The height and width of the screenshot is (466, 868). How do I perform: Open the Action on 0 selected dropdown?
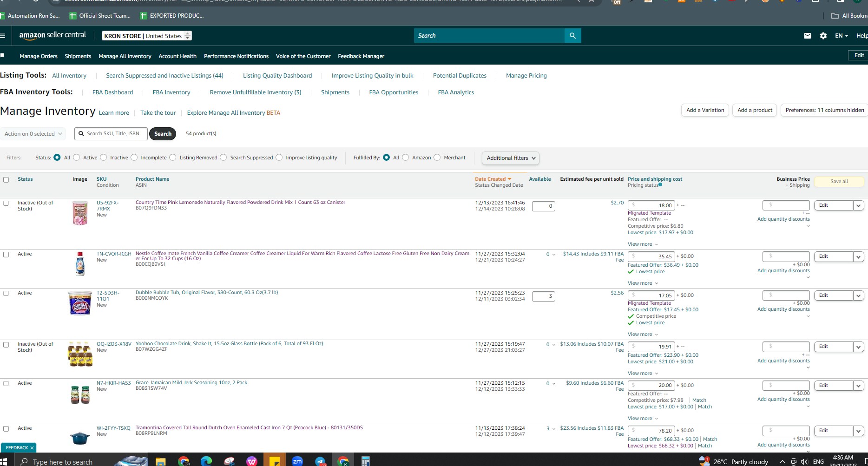pyautogui.click(x=33, y=134)
